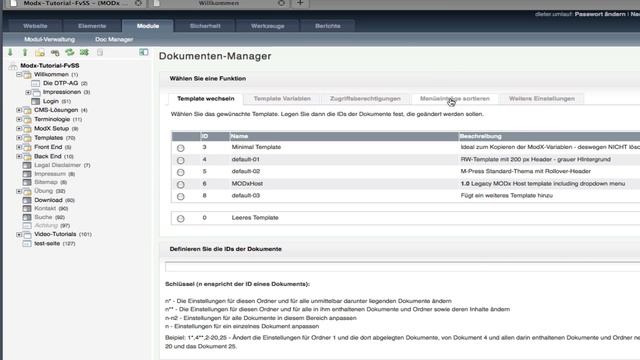Open the Werkzeuge main menu tab

[268, 26]
